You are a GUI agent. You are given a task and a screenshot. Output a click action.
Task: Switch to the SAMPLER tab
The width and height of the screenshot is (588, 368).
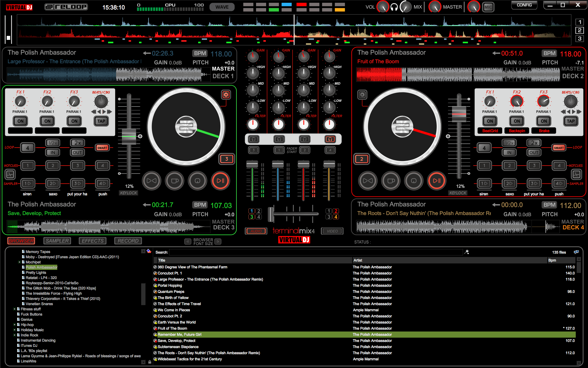click(x=57, y=241)
